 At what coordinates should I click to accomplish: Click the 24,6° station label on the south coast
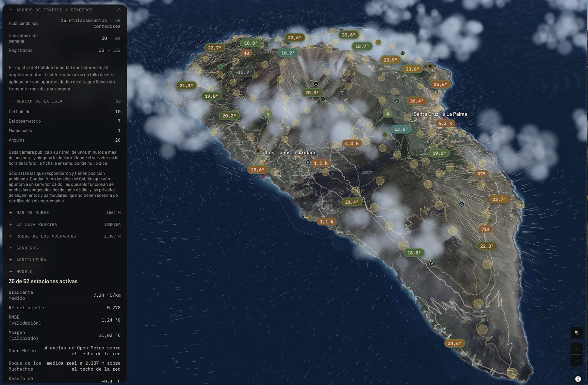point(454,343)
